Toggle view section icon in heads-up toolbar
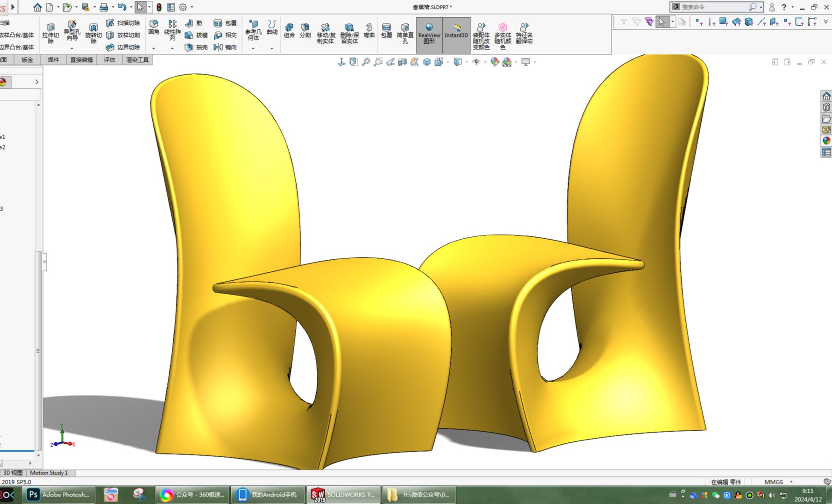Viewport: 832px width, 504px height. click(x=402, y=62)
